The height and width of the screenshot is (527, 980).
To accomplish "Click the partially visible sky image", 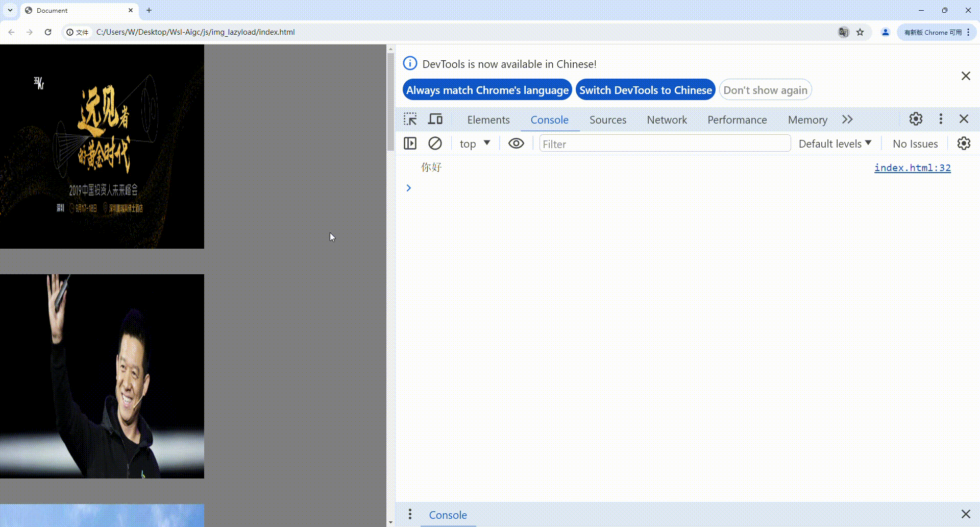I will pos(102,515).
